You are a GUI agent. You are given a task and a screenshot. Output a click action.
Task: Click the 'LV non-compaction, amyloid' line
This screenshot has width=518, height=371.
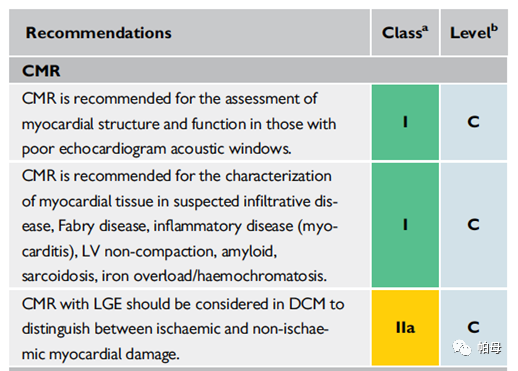(x=149, y=251)
